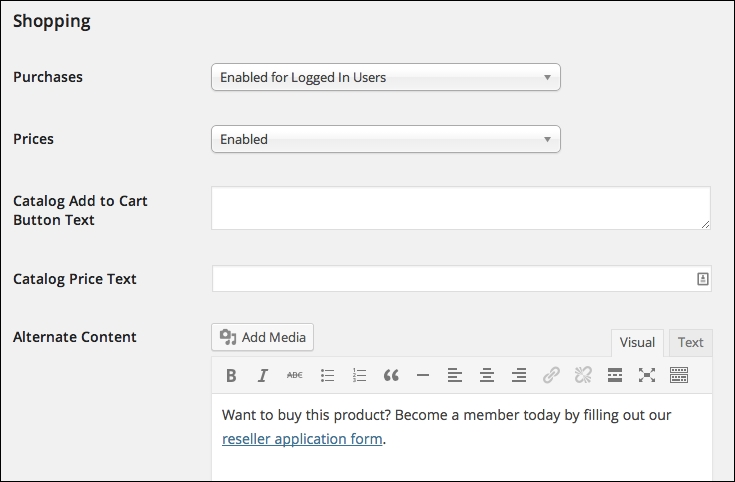Viewport: 735px width, 482px height.
Task: Open the Purchases dropdown
Action: pos(386,77)
